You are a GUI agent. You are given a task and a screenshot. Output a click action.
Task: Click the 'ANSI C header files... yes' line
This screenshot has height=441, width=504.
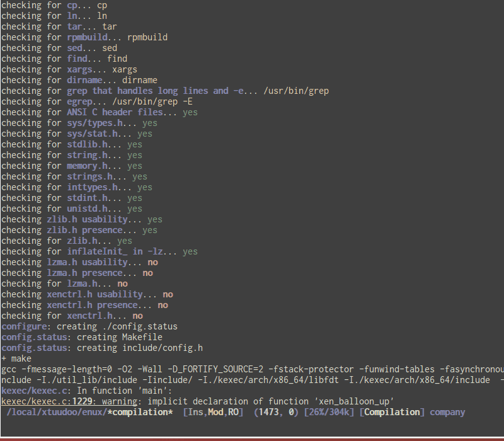pos(100,112)
